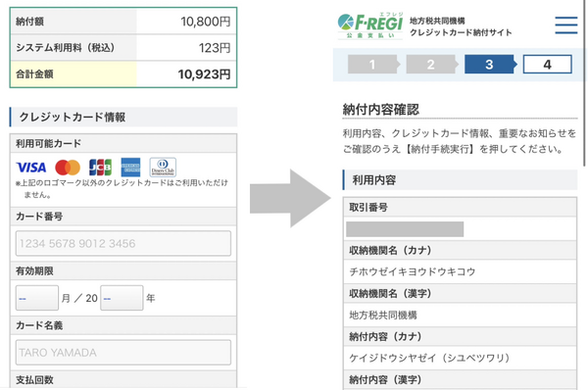Image resolution: width=588 pixels, height=390 pixels.
Task: Open the expiry year dropdown
Action: pos(122,298)
